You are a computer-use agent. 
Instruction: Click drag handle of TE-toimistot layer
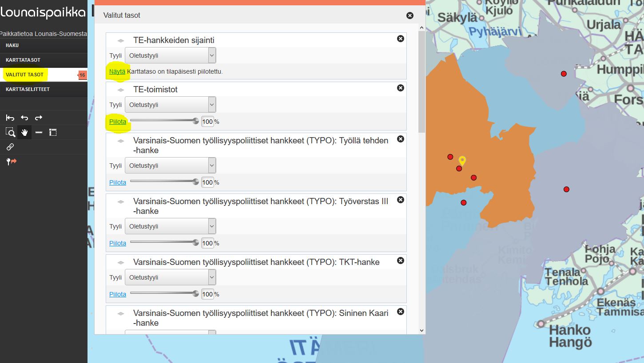pyautogui.click(x=120, y=90)
